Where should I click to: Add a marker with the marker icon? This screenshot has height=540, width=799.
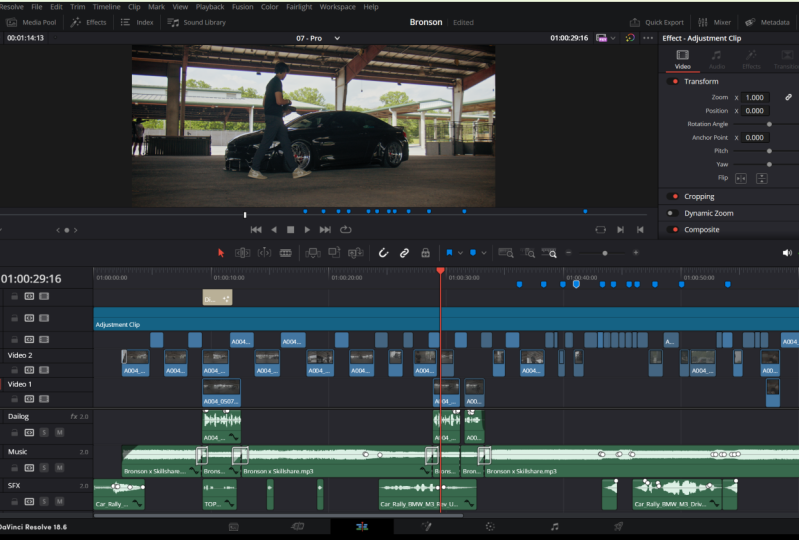click(473, 253)
